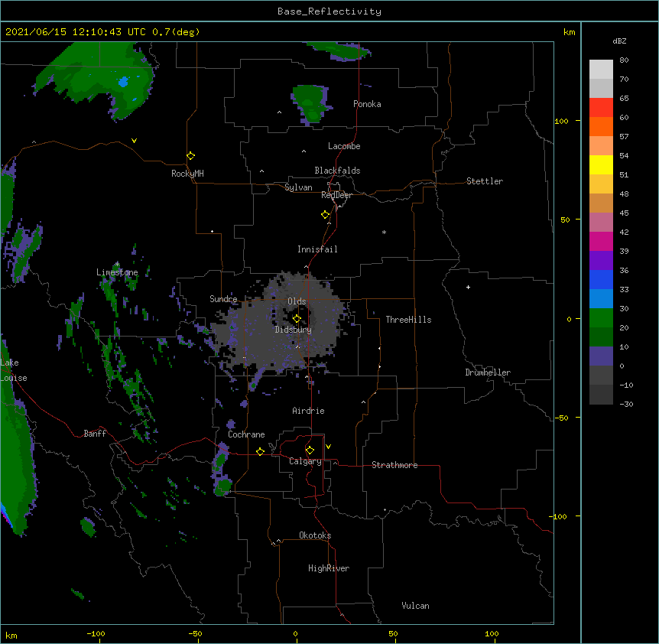Select the Okotoks label
This screenshot has width=659, height=644.
tap(315, 535)
